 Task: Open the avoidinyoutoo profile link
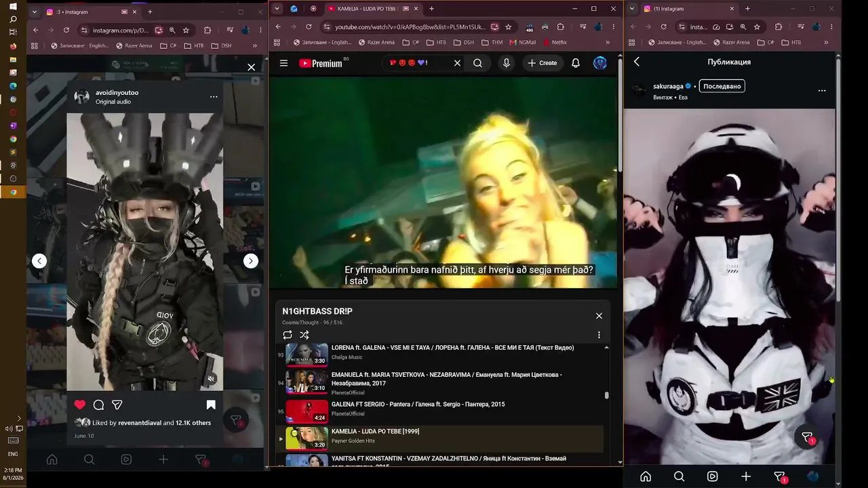click(x=117, y=92)
